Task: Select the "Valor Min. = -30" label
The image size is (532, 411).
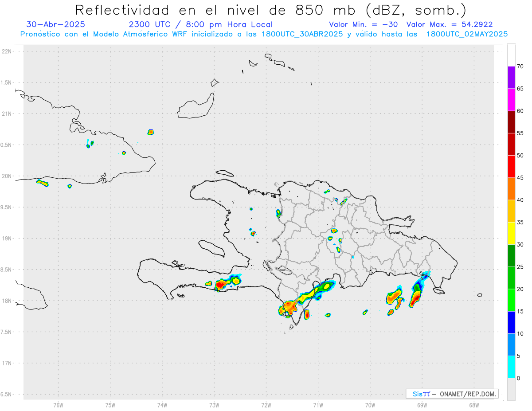Action: pyautogui.click(x=363, y=24)
